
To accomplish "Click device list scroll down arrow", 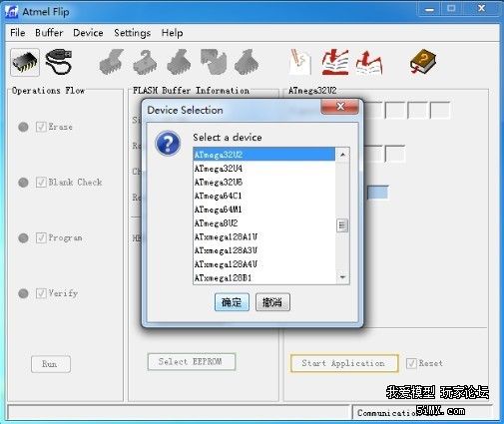I will (x=342, y=277).
